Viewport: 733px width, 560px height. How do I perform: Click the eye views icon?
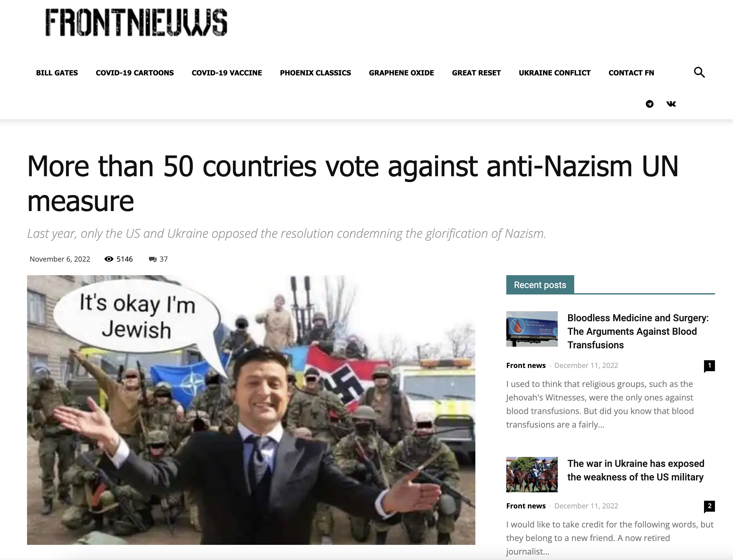click(109, 259)
